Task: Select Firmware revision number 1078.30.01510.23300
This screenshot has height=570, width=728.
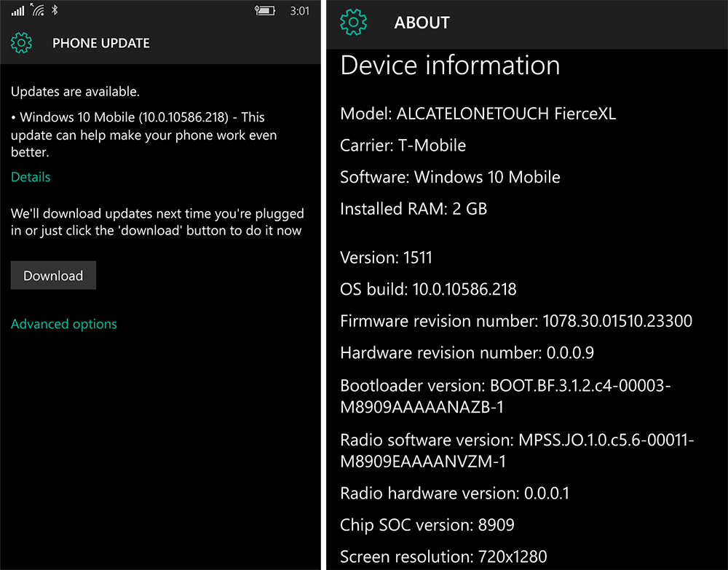Action: [516, 321]
